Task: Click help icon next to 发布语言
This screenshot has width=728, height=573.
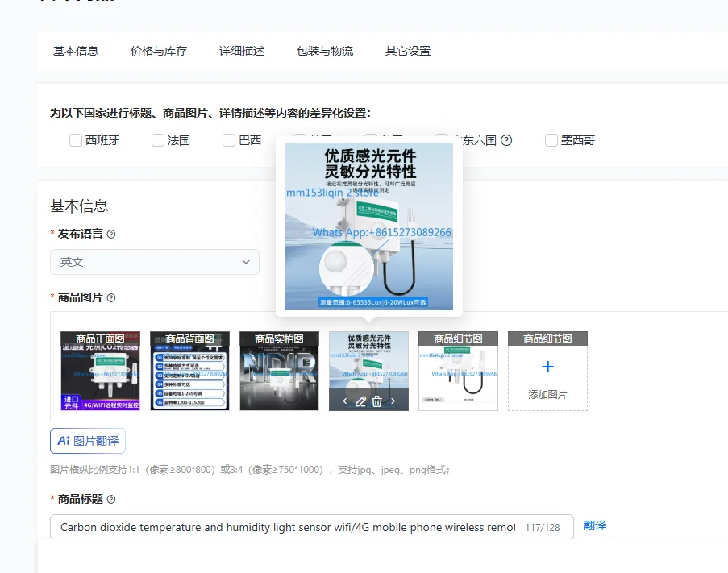Action: (x=111, y=235)
